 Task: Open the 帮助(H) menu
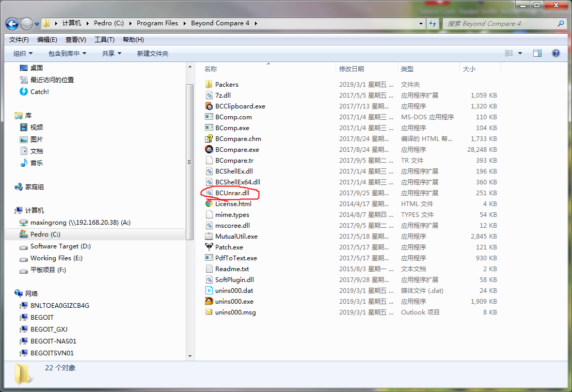[x=133, y=39]
